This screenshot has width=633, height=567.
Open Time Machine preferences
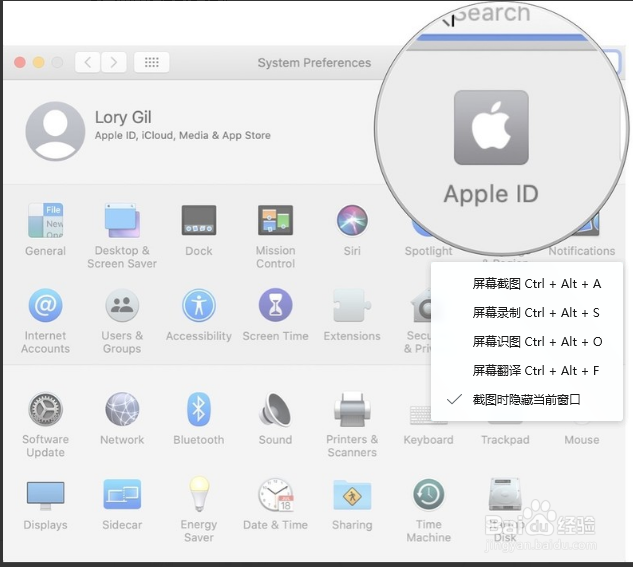tap(429, 494)
